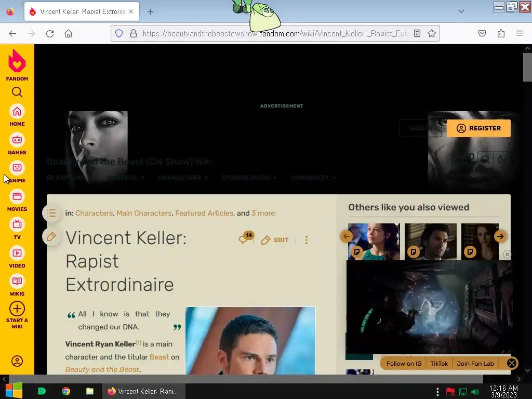The width and height of the screenshot is (532, 399).
Task: Select the Vincent Keller browser tab
Action: click(x=82, y=11)
